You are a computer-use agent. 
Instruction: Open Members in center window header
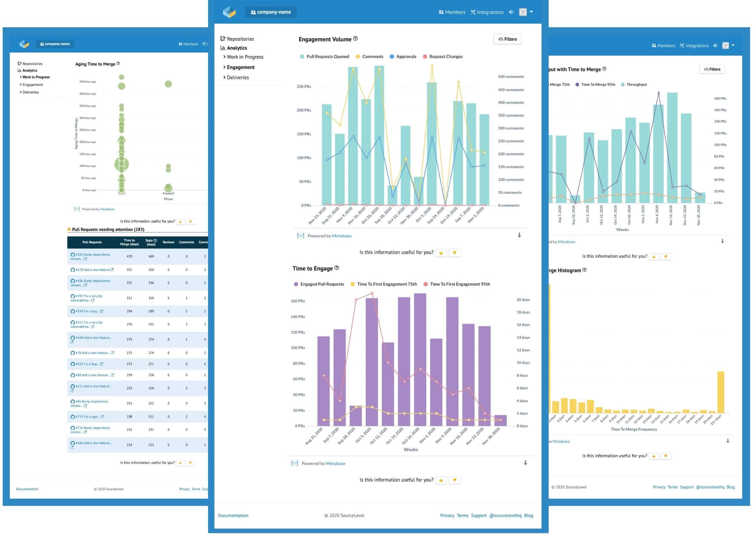(452, 12)
